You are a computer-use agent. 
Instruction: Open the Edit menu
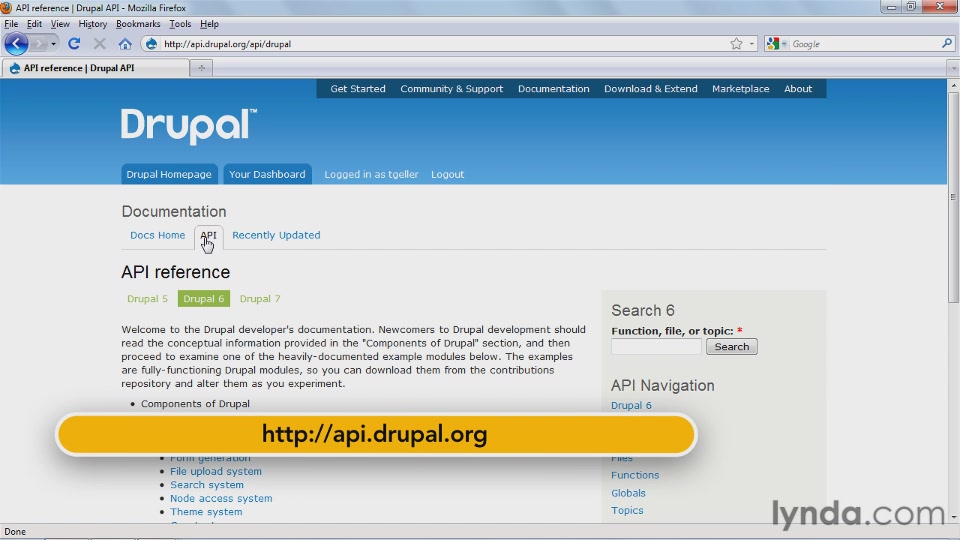tap(34, 24)
